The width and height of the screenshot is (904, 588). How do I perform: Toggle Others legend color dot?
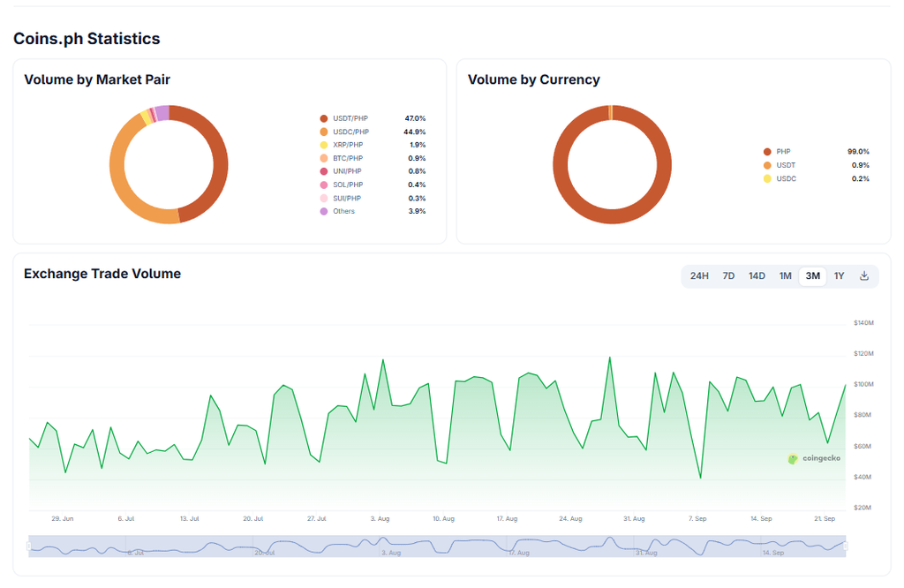[x=324, y=212]
